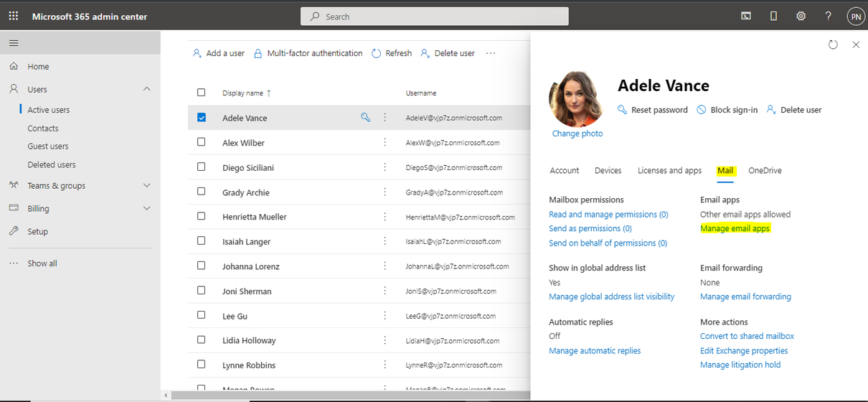Image resolution: width=868 pixels, height=402 pixels.
Task: Expand the Billing chevron
Action: pyautogui.click(x=147, y=208)
